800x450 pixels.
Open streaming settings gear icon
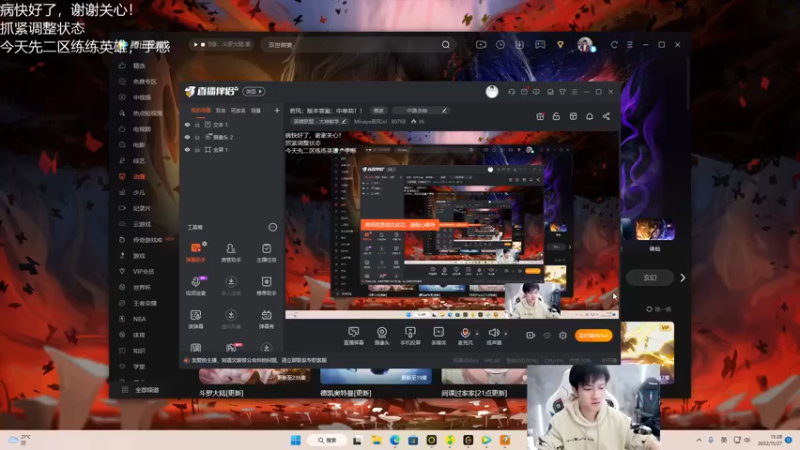click(563, 335)
